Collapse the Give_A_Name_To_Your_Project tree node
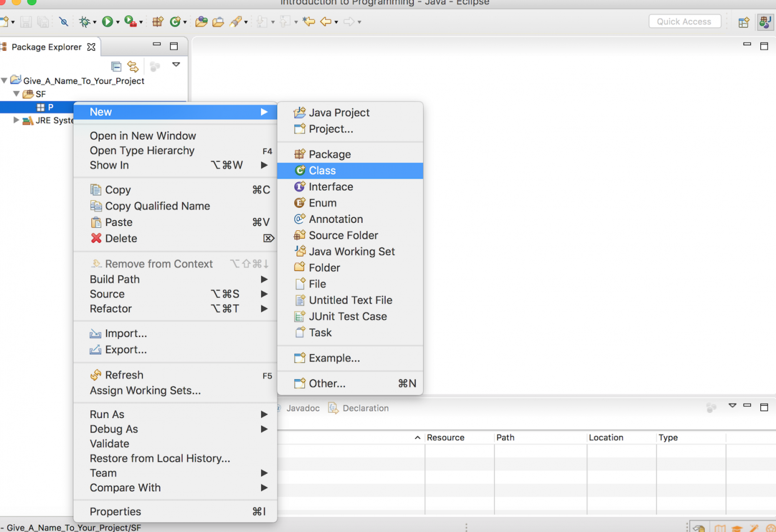 tap(5, 80)
